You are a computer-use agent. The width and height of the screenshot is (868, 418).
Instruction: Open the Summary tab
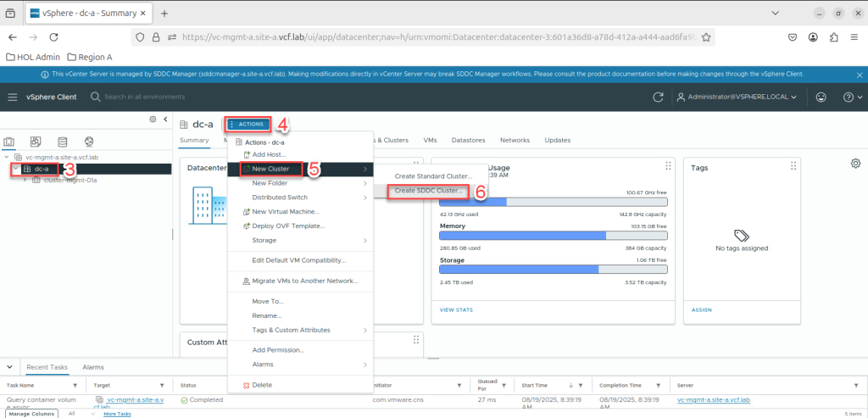(194, 140)
